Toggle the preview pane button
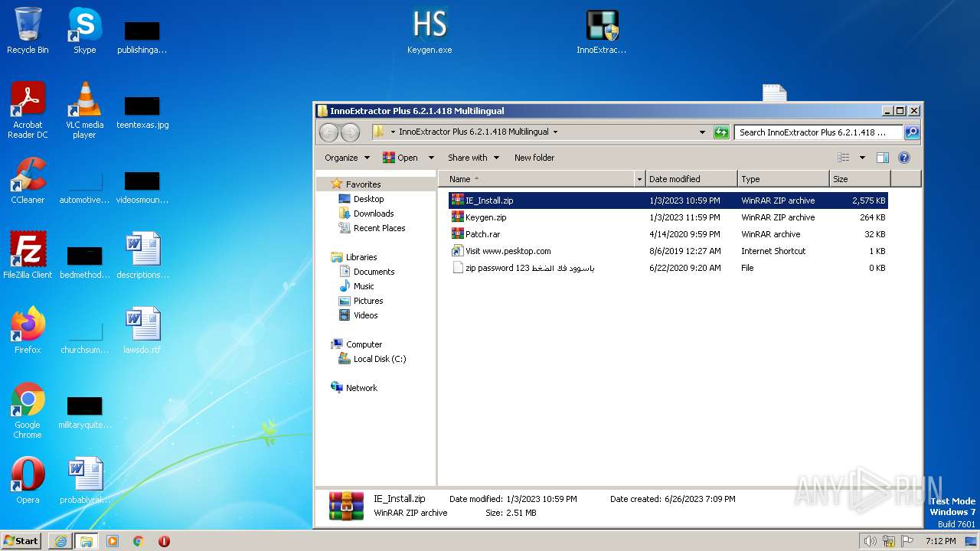 [882, 158]
